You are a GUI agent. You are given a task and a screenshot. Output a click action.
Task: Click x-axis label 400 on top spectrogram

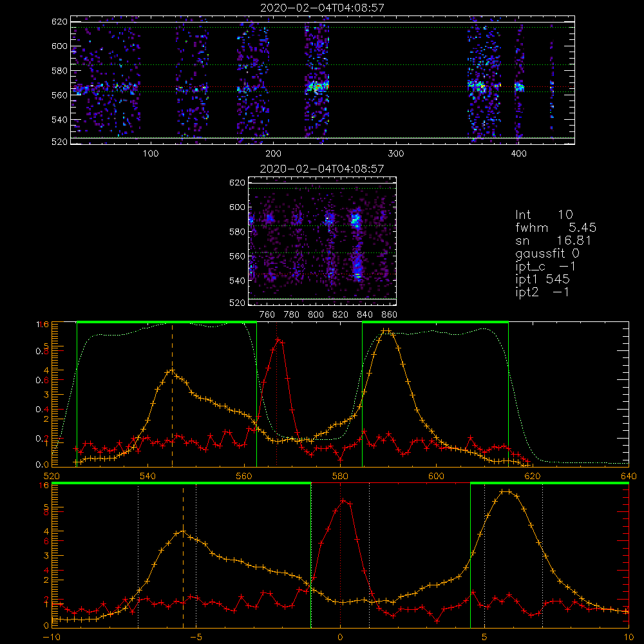click(x=518, y=154)
